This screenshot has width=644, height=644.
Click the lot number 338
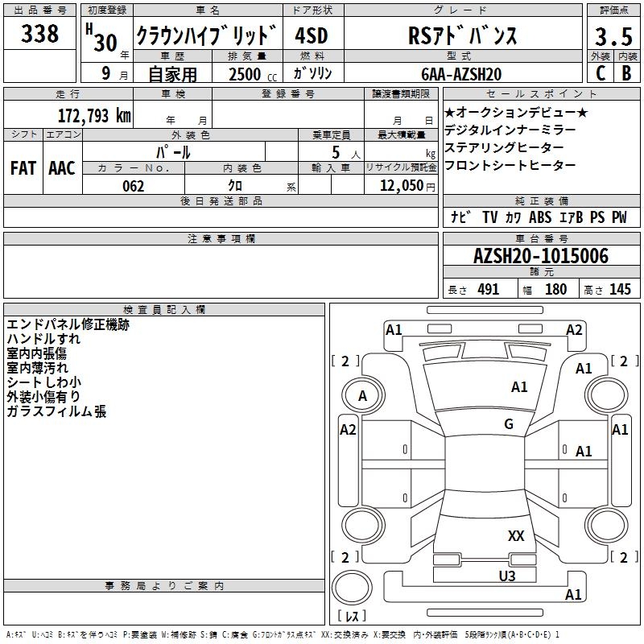tap(39, 34)
